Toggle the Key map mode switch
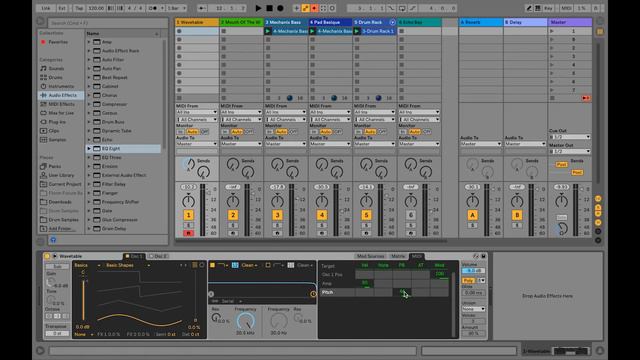 (548, 8)
